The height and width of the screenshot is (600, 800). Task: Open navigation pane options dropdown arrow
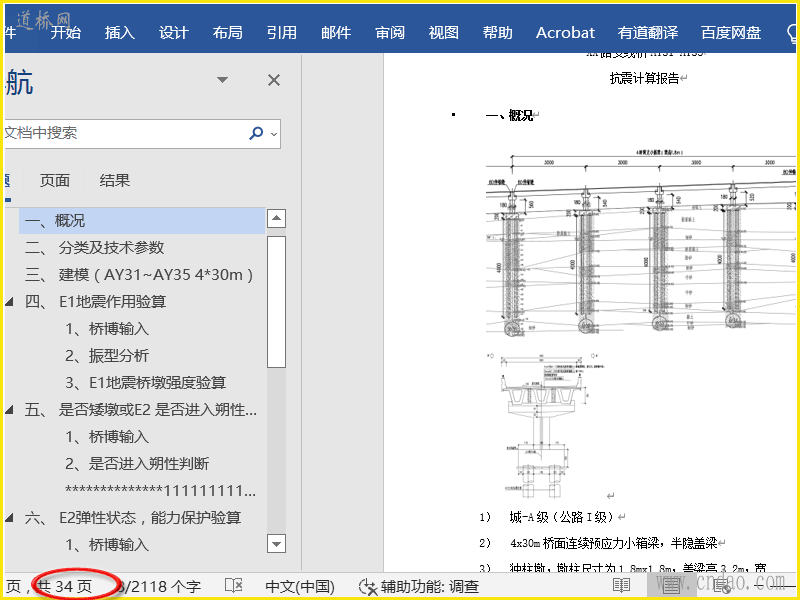click(x=222, y=80)
